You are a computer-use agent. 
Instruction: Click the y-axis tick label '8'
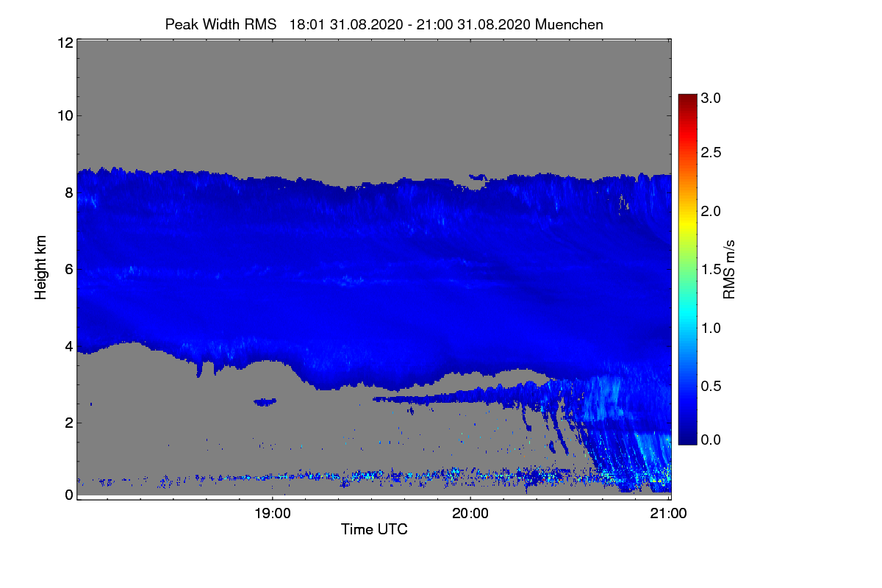(68, 193)
